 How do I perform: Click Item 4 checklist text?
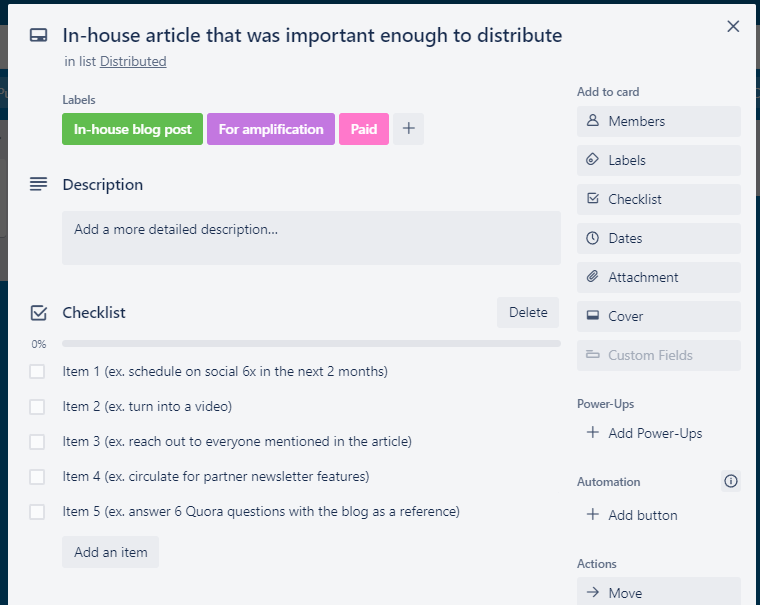(x=216, y=477)
